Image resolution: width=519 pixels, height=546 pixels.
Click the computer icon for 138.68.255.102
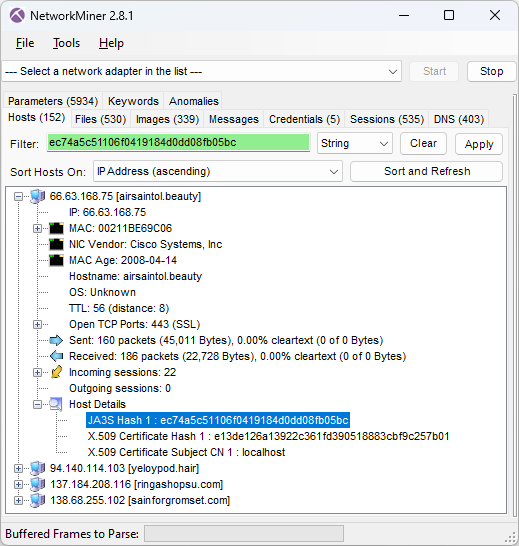[37, 500]
